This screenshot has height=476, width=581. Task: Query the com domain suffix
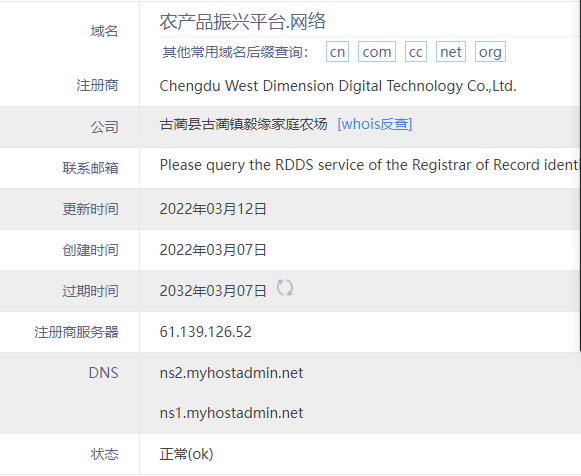pyautogui.click(x=377, y=51)
